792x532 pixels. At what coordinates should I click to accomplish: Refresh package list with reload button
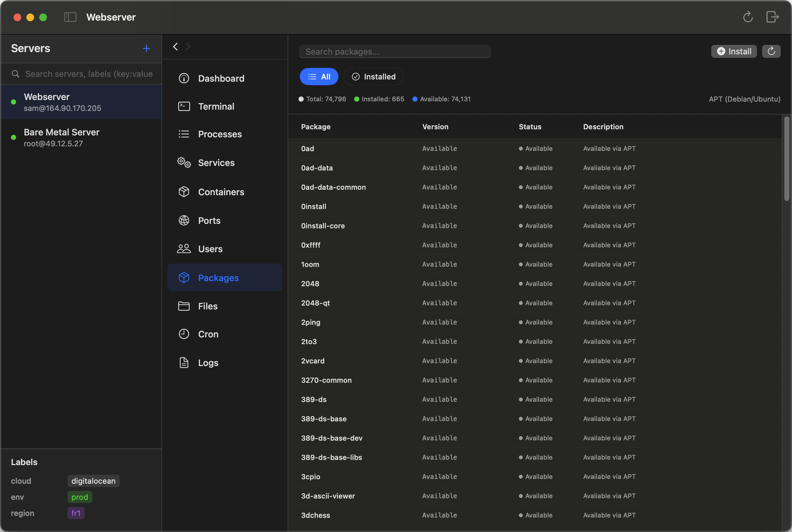[x=771, y=51]
